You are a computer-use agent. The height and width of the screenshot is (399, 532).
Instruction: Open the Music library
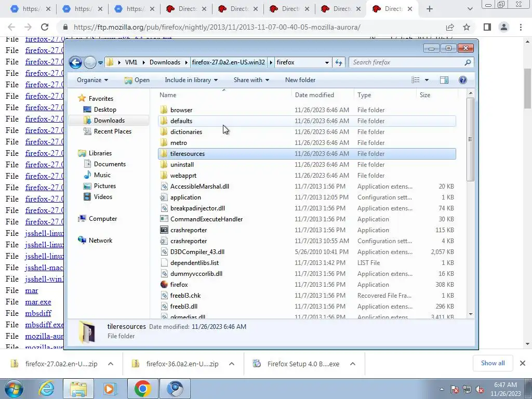click(102, 175)
